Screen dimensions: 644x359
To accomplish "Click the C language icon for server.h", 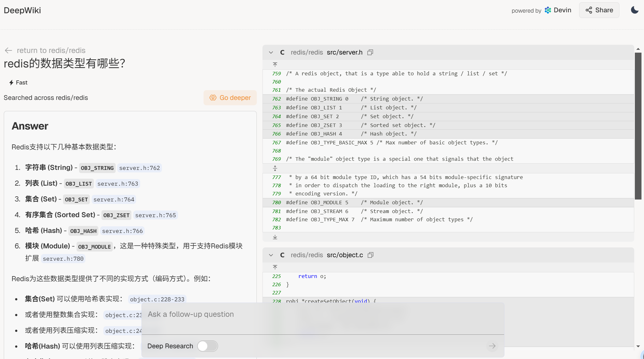I will [282, 52].
